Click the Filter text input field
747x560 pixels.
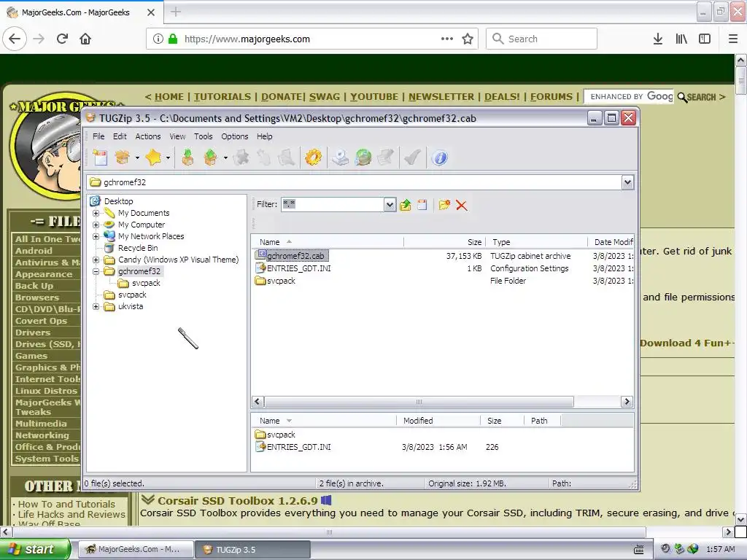333,205
